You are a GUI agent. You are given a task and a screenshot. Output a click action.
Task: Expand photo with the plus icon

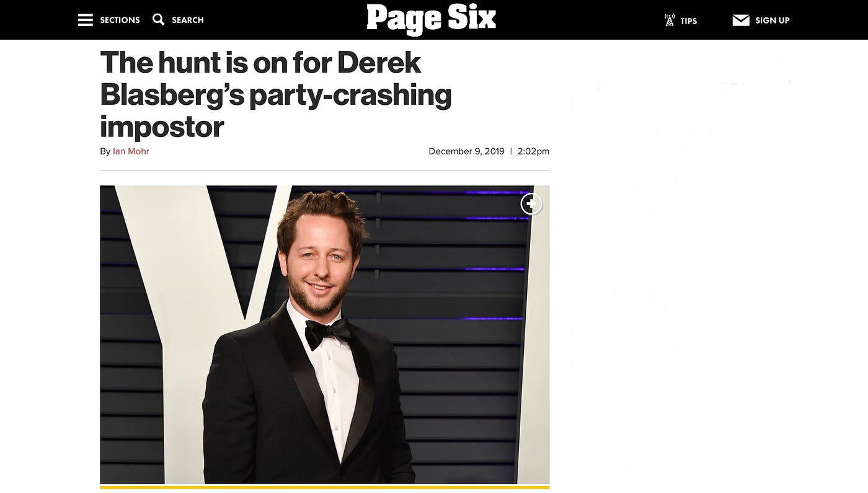click(x=531, y=204)
